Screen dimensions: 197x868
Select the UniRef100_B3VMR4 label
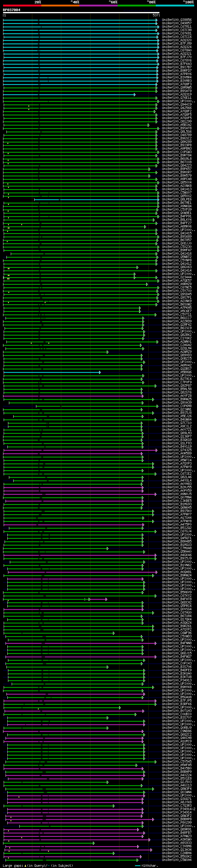(x=176, y=77)
